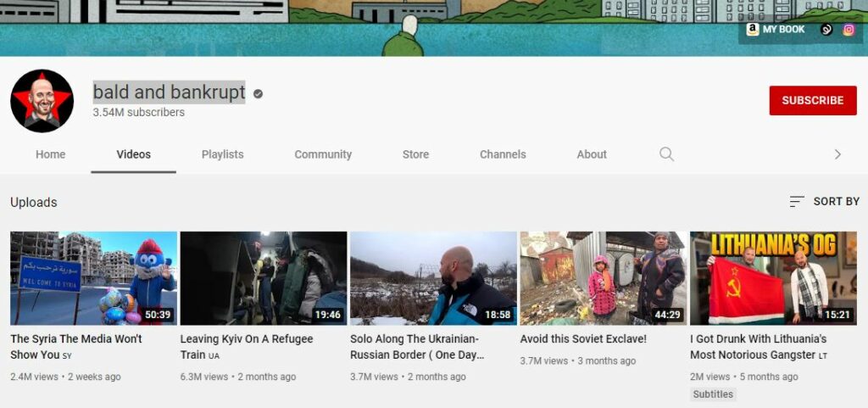Viewport: 868px width, 408px height.
Task: Subscribe to the channel
Action: pyautogui.click(x=813, y=101)
